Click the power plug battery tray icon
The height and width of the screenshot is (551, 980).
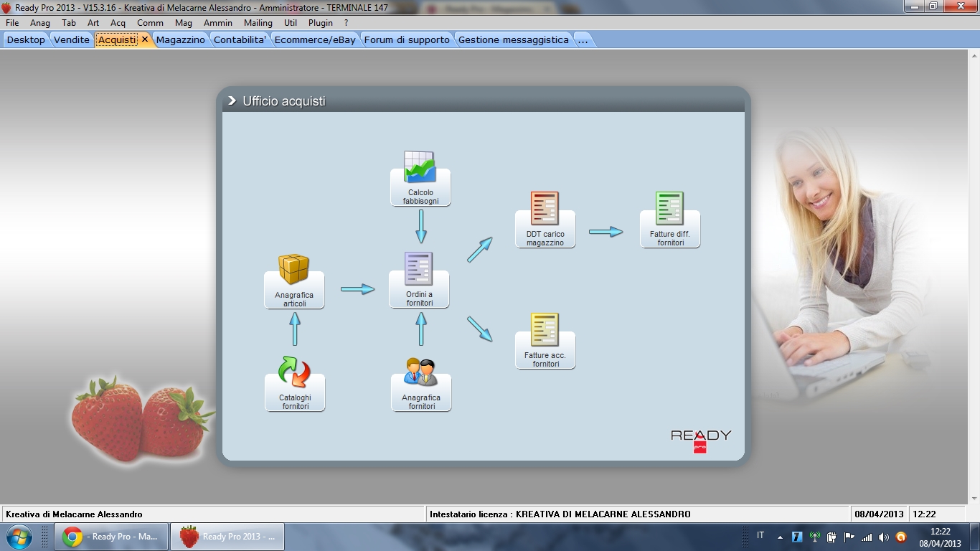832,537
